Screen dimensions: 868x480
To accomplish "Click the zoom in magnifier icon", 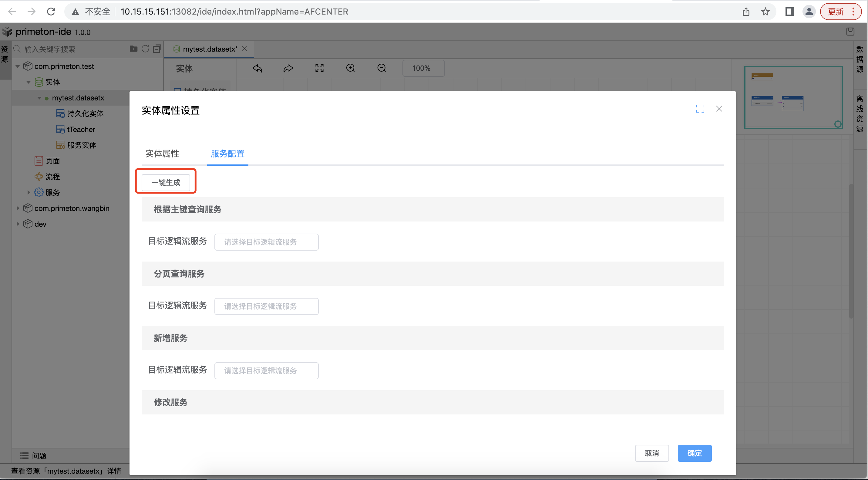I will (350, 69).
